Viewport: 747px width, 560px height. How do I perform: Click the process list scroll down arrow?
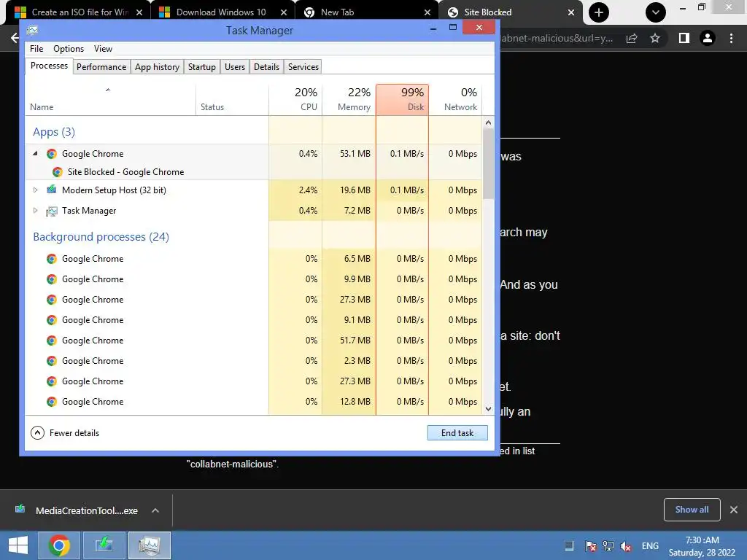pos(488,408)
